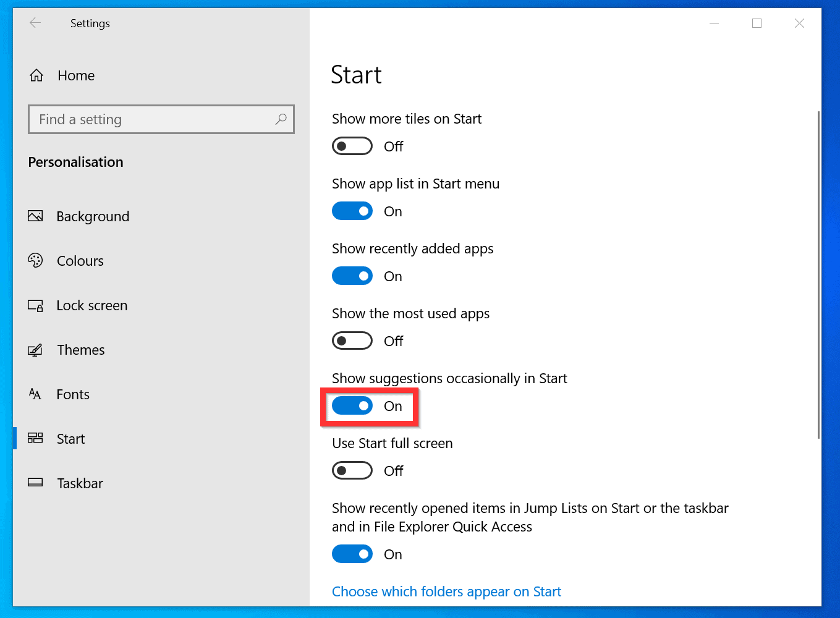Click the Background picture icon
This screenshot has width=840, height=618.
35,216
